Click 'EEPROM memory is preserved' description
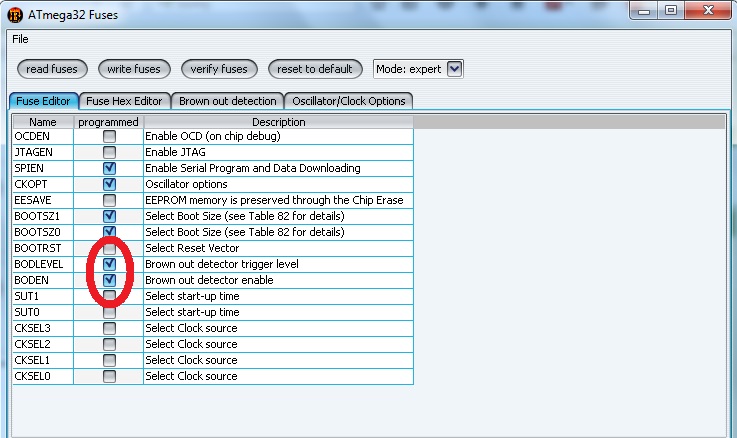 pyautogui.click(x=274, y=200)
